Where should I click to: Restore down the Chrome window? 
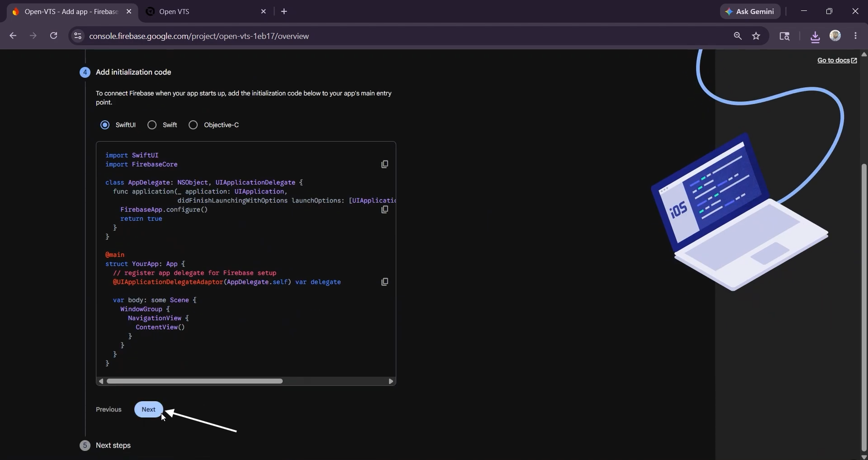(829, 11)
